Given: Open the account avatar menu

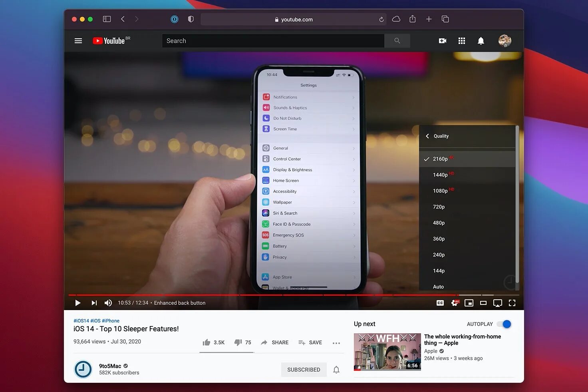Looking at the screenshot, I should pyautogui.click(x=505, y=41).
